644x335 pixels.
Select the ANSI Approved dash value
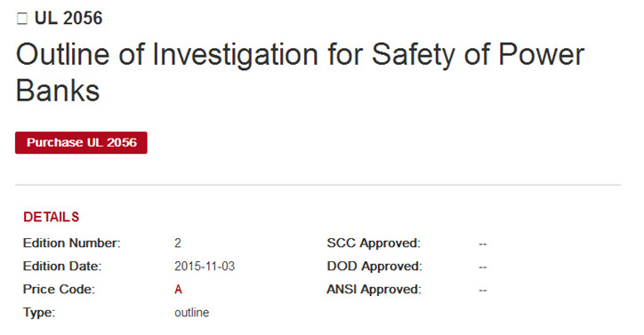[483, 291]
